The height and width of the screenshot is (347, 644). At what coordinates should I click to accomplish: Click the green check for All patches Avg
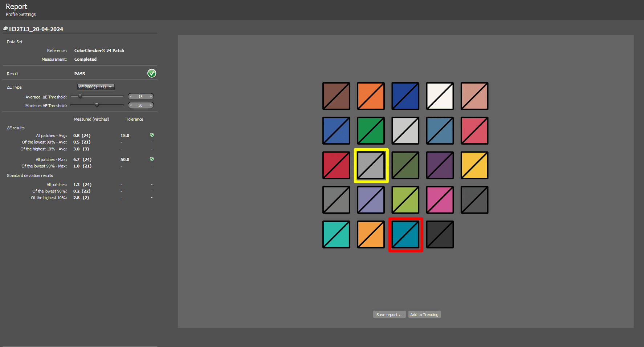152,135
